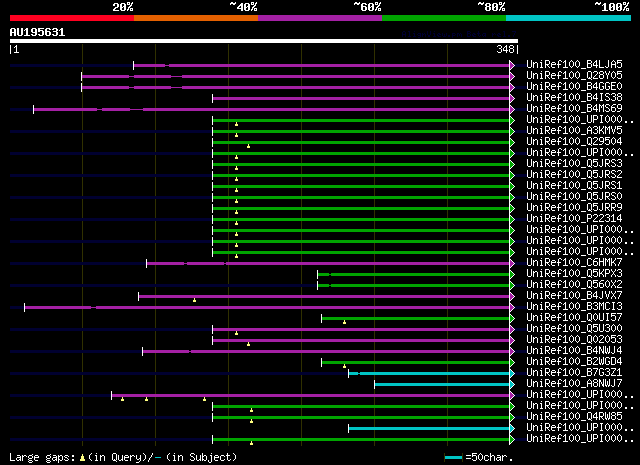
Task: Click the cyan ~100% identity color swatch
Action: (568, 18)
